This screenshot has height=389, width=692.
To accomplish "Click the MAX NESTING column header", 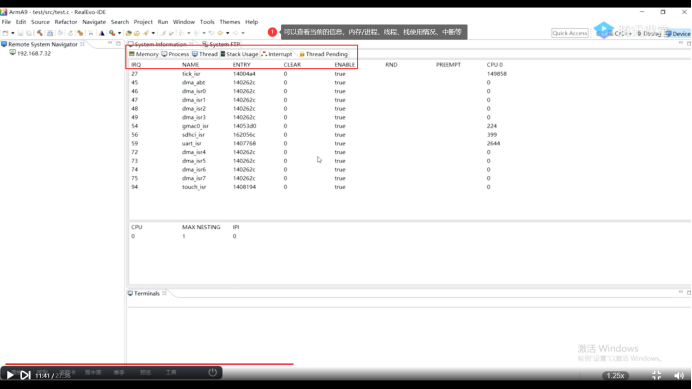I will coord(201,227).
